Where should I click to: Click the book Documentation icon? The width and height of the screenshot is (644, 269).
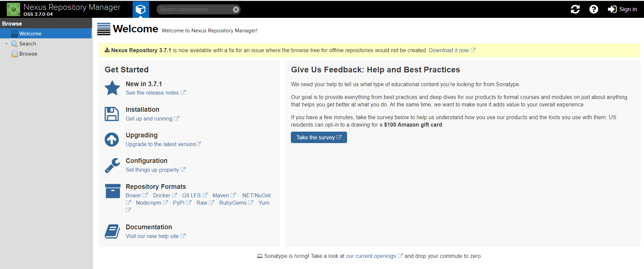click(x=112, y=232)
